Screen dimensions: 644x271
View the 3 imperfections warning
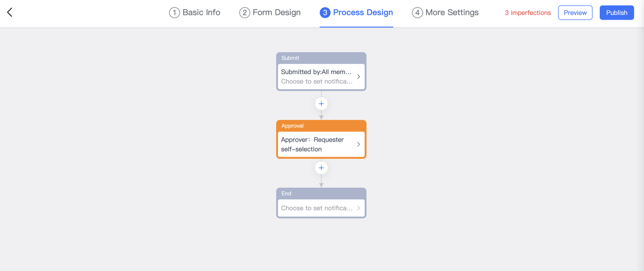tap(528, 13)
